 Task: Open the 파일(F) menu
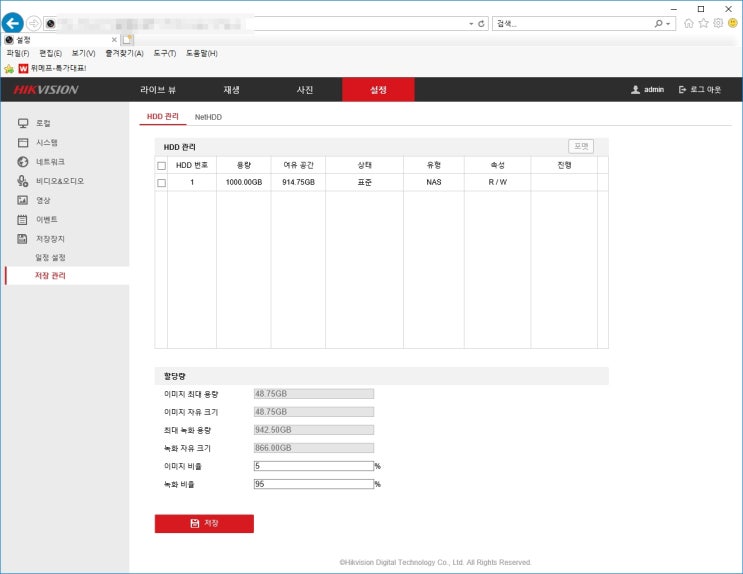click(x=18, y=53)
